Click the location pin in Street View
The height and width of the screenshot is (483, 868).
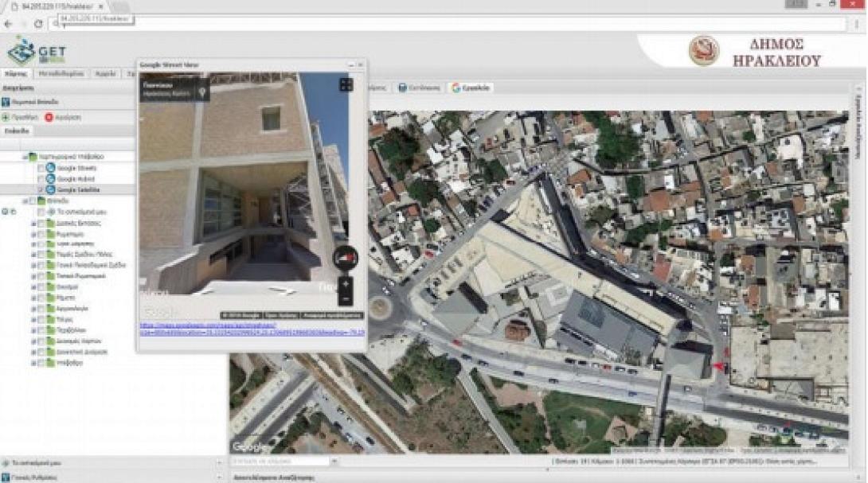[x=202, y=92]
